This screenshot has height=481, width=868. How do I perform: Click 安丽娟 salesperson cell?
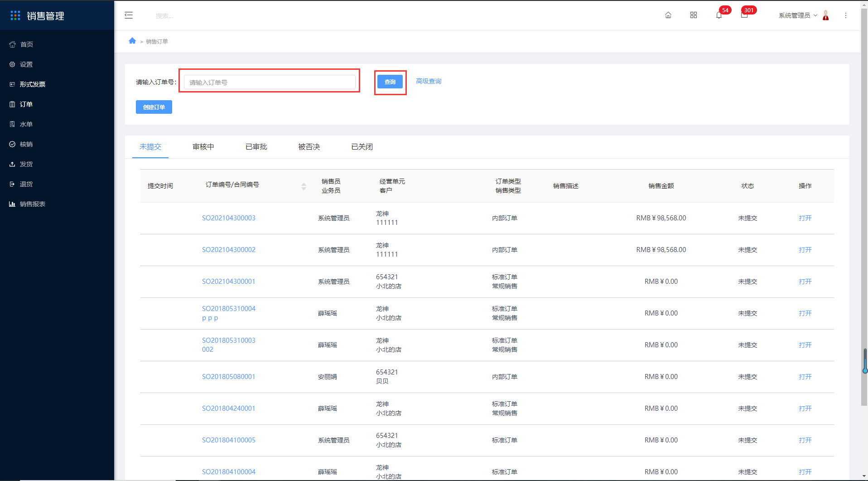tap(328, 377)
